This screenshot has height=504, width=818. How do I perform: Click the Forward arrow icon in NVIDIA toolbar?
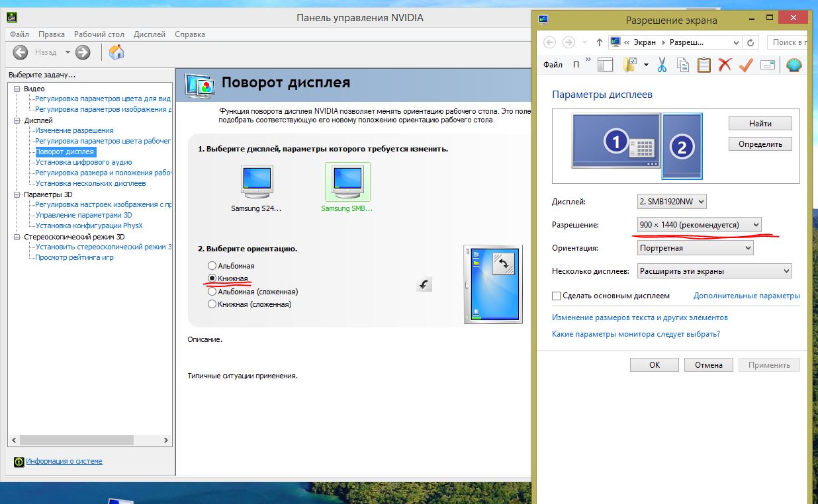pyautogui.click(x=83, y=52)
